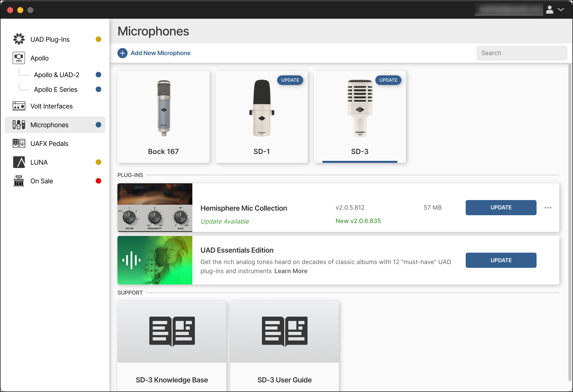Click the plus icon to add a microphone

coord(122,53)
